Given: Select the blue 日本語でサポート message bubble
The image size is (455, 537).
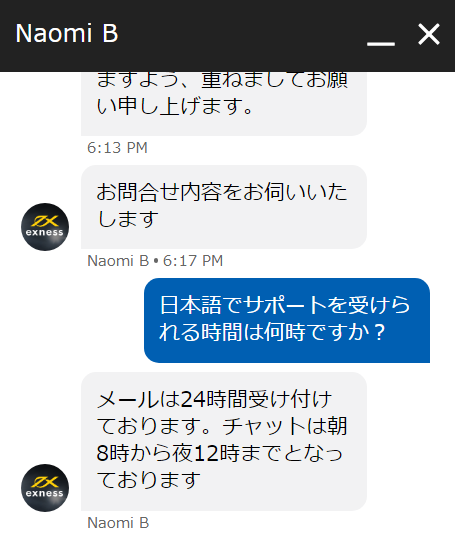Looking at the screenshot, I should 287,320.
